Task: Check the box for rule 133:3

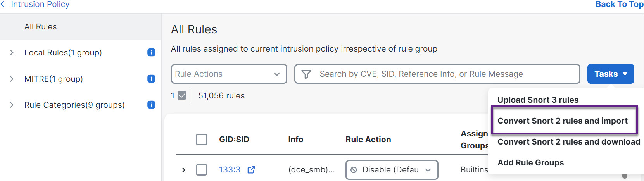Action: click(202, 170)
